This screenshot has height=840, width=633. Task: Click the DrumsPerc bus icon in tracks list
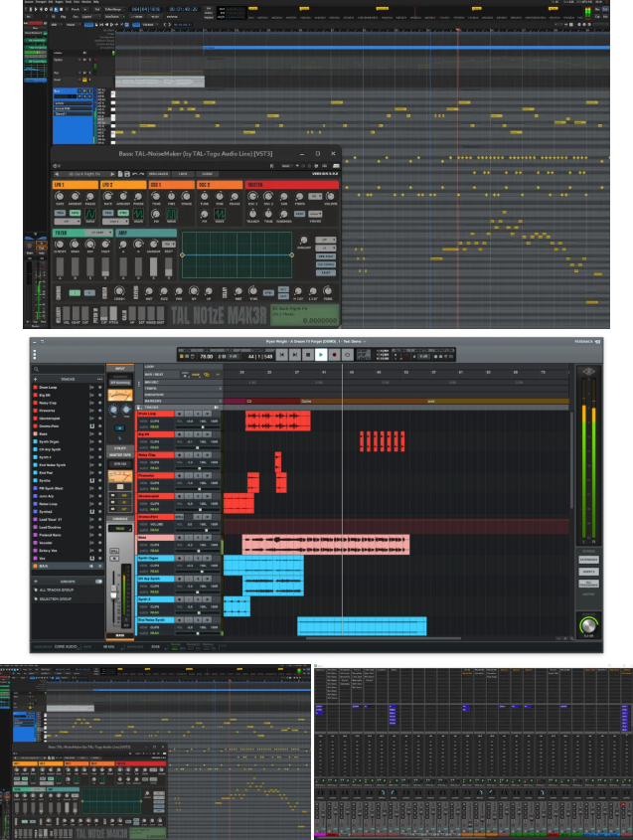pos(92,425)
